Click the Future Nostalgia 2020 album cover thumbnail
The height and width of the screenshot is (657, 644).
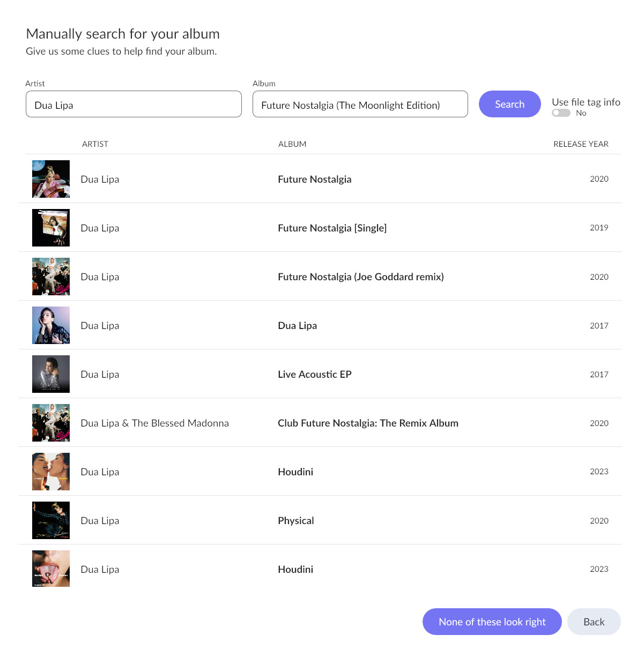click(x=51, y=179)
